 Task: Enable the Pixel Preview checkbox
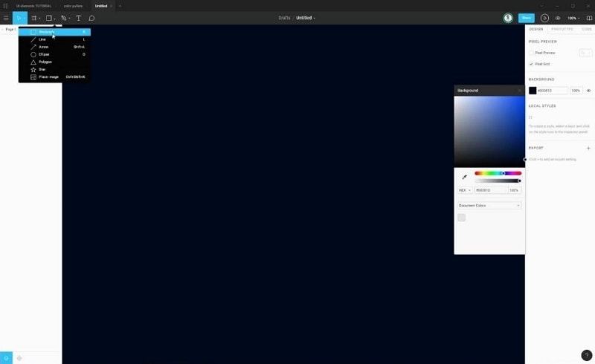pos(531,53)
